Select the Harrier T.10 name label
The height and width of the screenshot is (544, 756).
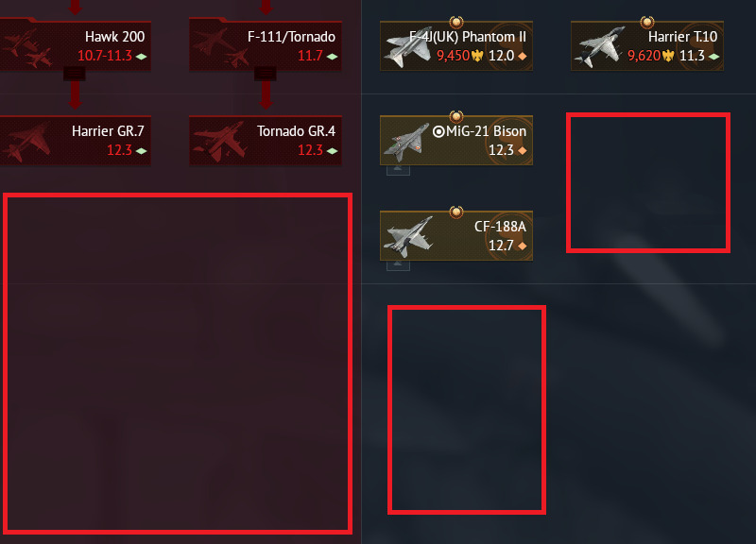(x=682, y=37)
